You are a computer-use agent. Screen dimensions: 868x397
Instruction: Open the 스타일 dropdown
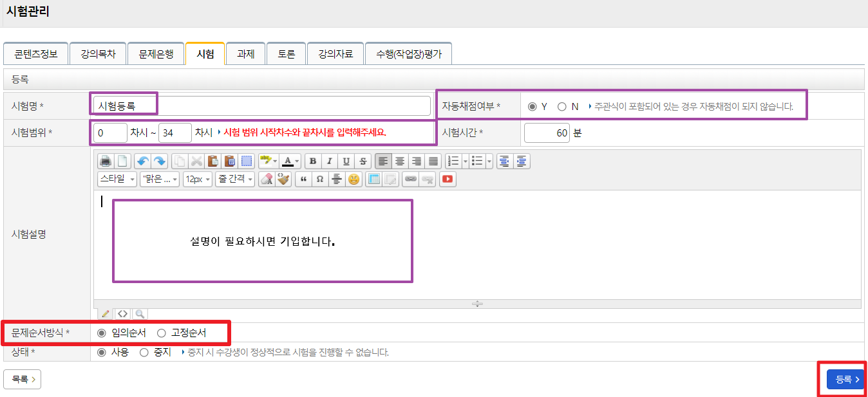pos(117,180)
